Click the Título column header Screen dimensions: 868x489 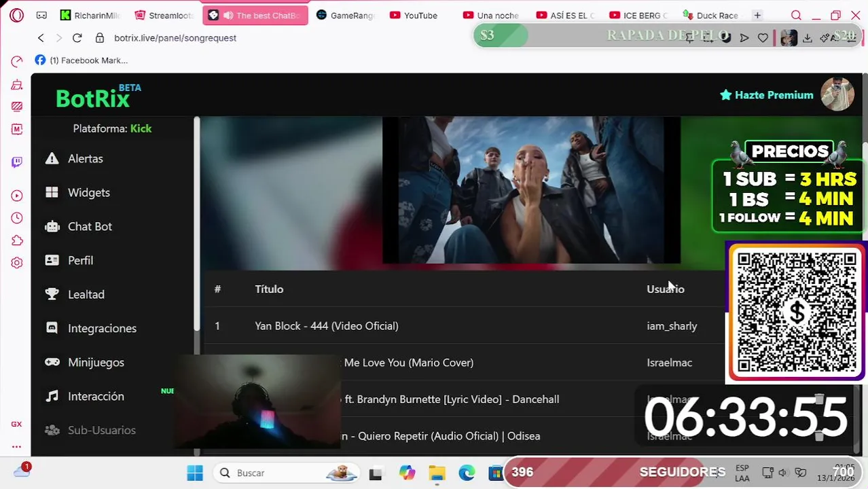click(269, 289)
